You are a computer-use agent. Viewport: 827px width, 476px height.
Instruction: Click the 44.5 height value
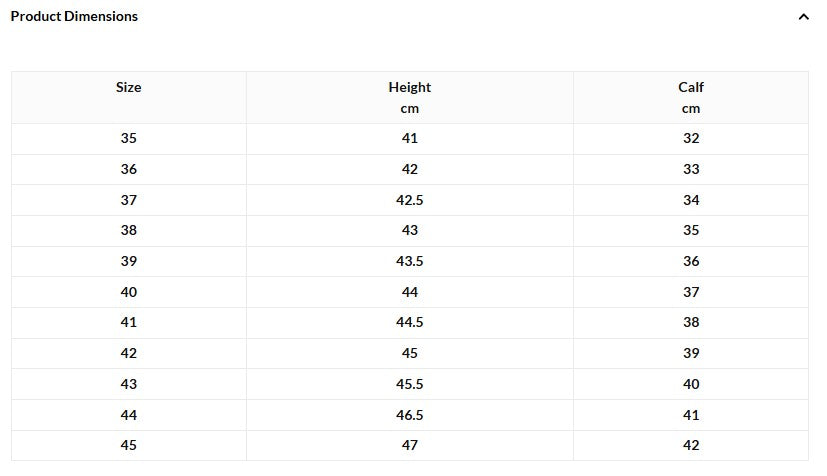(410, 323)
